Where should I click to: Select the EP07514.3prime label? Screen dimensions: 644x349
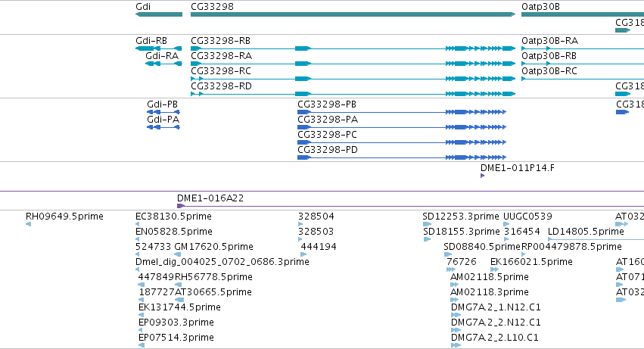(176, 338)
